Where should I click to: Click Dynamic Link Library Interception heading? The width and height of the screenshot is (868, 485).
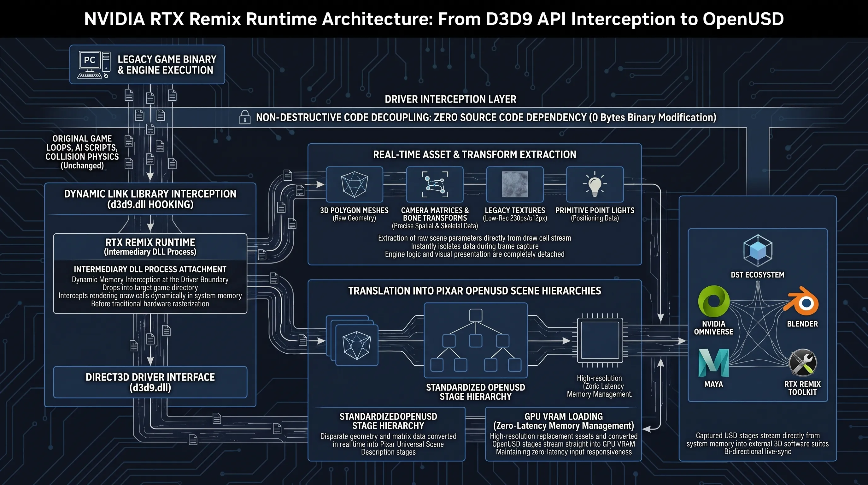[x=150, y=199]
